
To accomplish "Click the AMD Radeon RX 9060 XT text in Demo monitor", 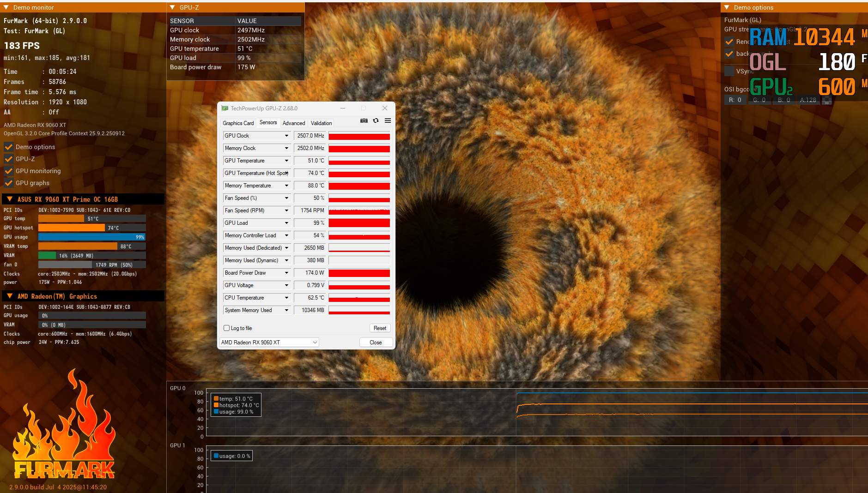I will (35, 125).
